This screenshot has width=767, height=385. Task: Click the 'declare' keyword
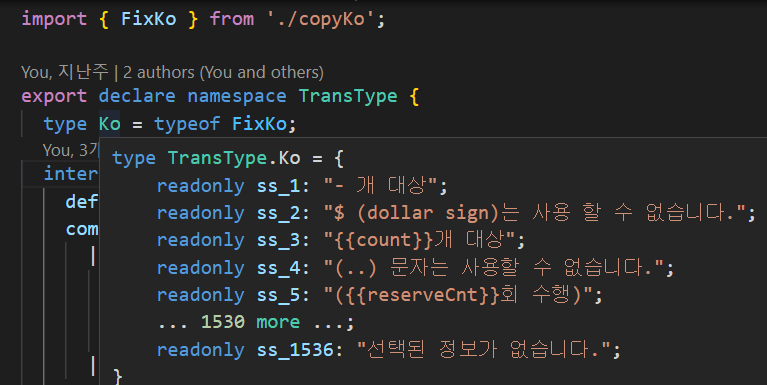pos(137,96)
